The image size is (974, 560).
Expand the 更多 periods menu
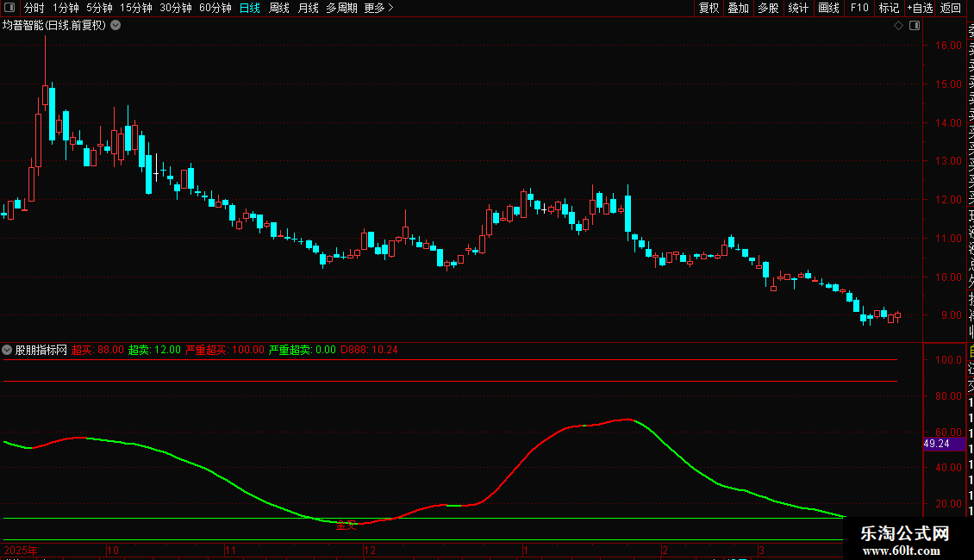(x=379, y=8)
